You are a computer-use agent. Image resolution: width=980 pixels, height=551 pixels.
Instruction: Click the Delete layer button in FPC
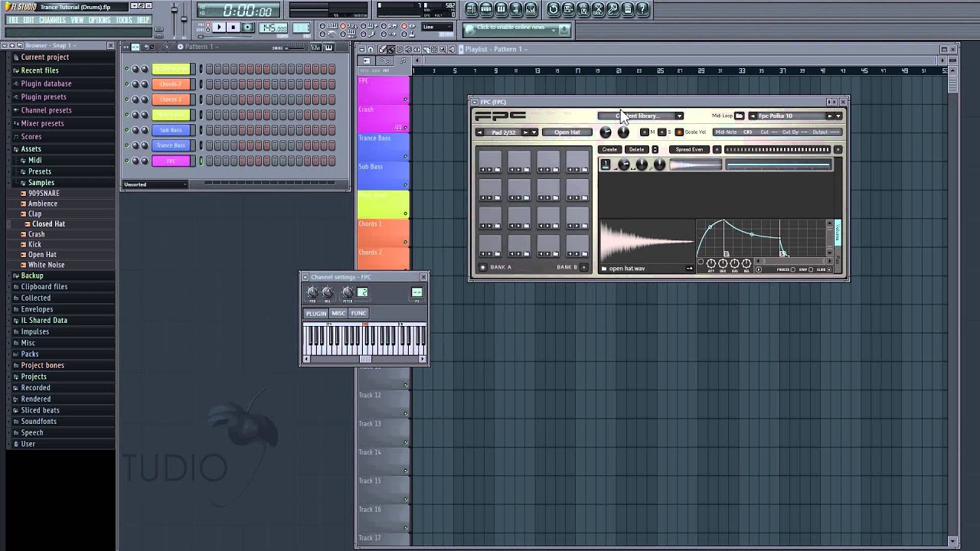click(x=636, y=149)
